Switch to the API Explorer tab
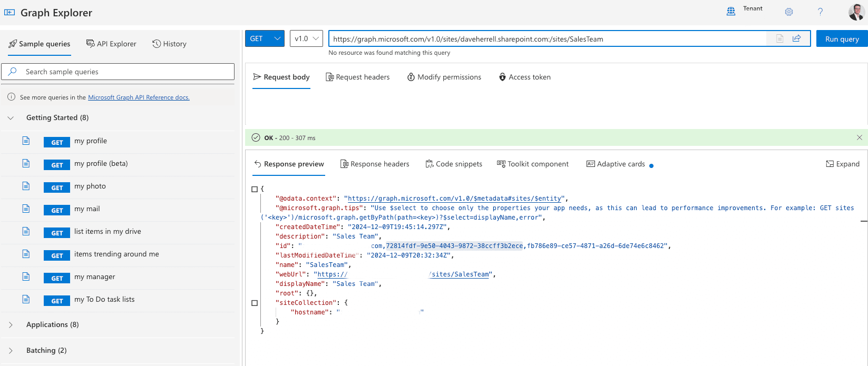The image size is (868, 366). [x=111, y=44]
